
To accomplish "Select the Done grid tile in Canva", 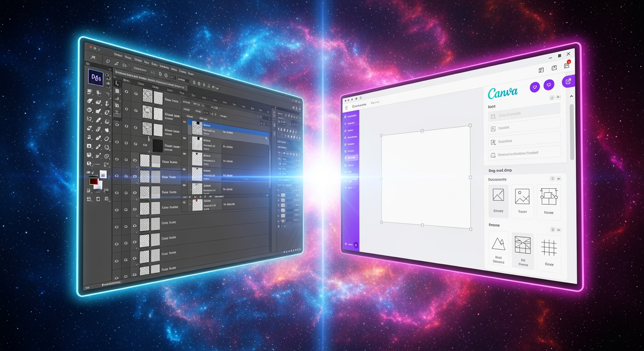I will click(549, 253).
